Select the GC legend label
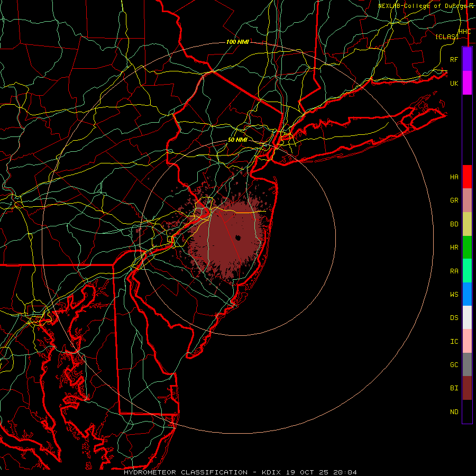This screenshot has height=476, width=476. pos(454,364)
